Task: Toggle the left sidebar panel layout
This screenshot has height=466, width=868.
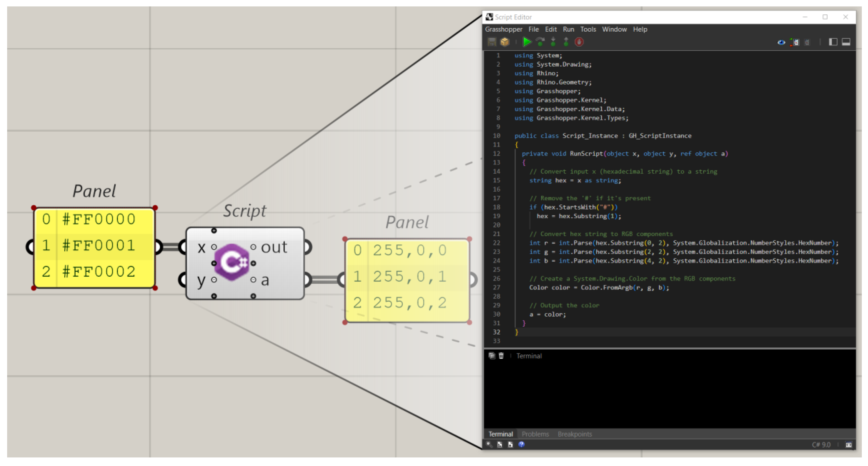Action: (x=833, y=42)
